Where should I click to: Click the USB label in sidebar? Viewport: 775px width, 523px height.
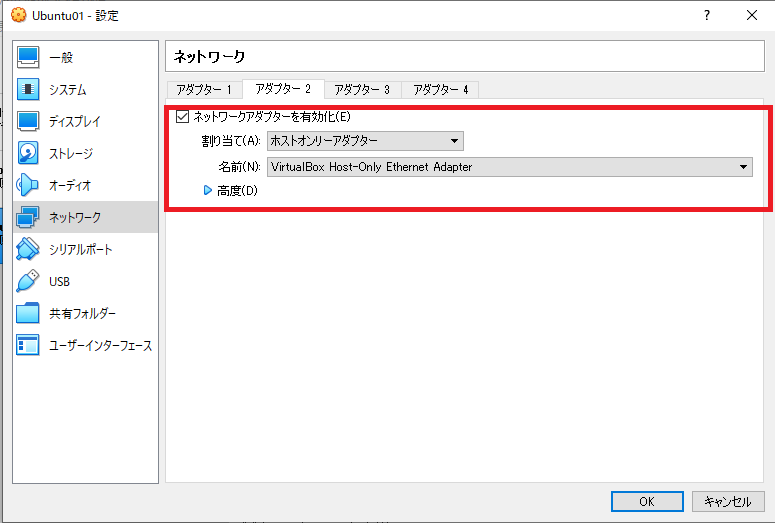(59, 282)
